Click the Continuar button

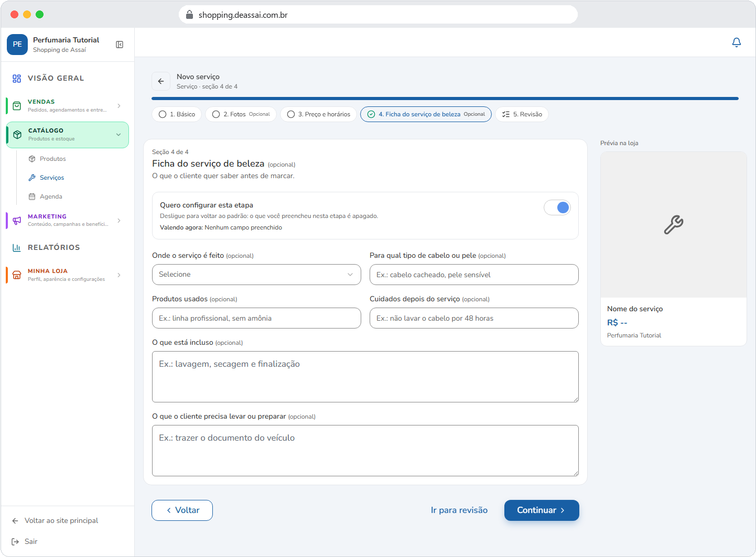pyautogui.click(x=542, y=510)
